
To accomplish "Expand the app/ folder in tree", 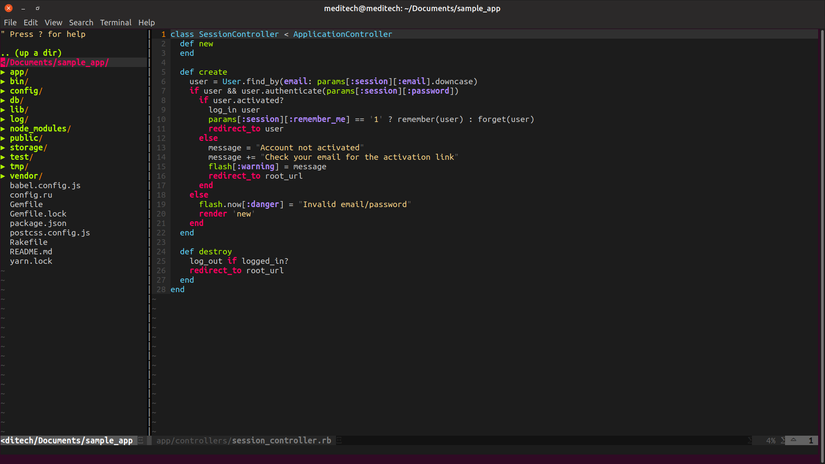I will [18, 72].
